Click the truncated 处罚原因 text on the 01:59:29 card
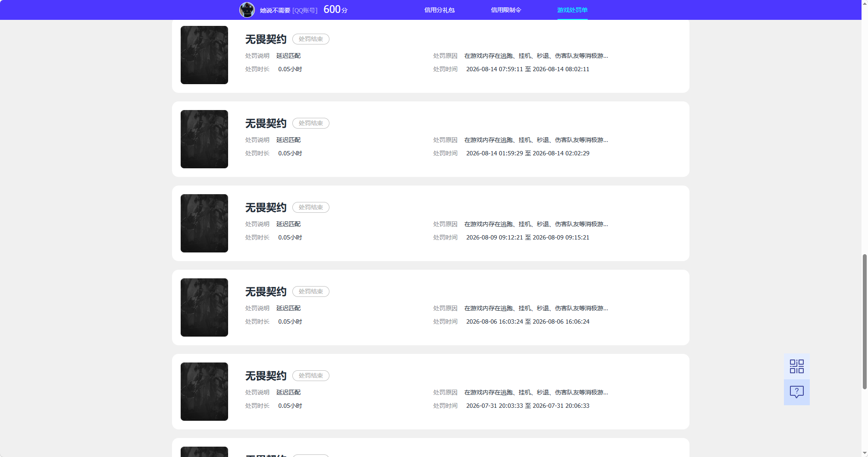The height and width of the screenshot is (457, 868). pos(536,140)
